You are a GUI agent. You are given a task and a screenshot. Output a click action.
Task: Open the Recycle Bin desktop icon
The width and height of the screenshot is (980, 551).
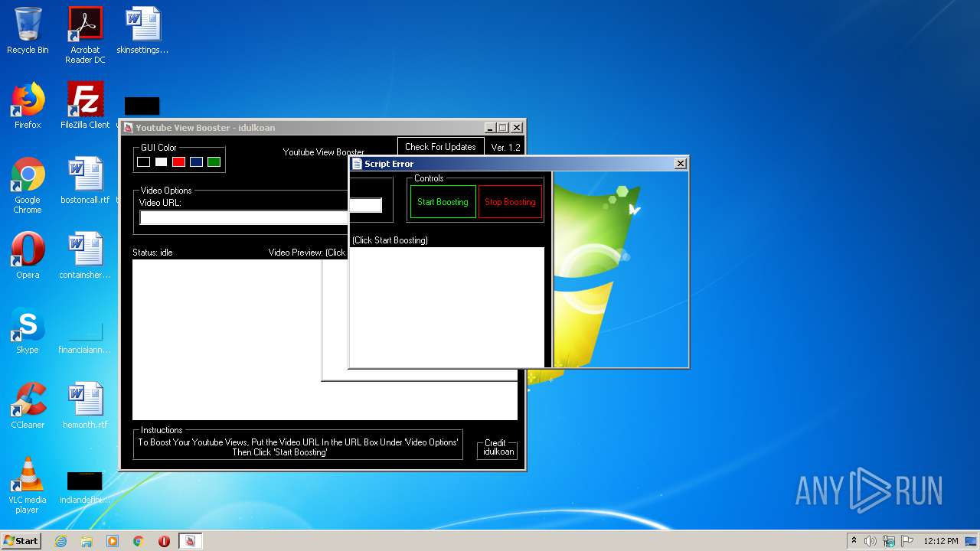pos(28,31)
